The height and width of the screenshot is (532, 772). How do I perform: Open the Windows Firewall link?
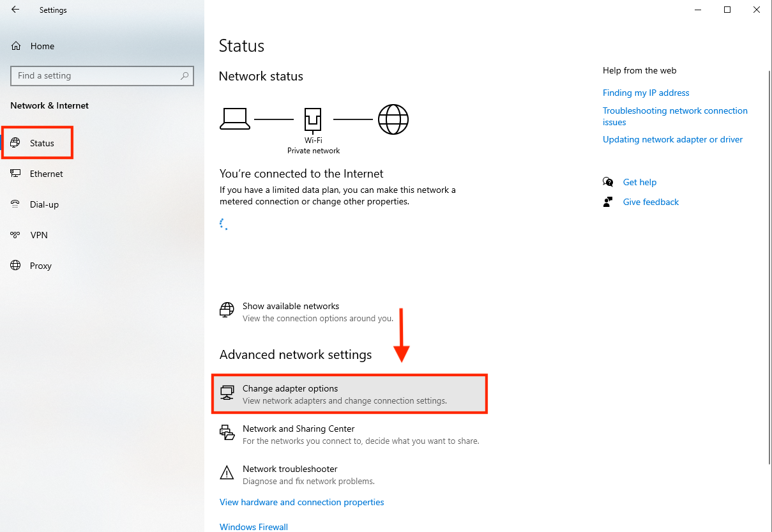[x=254, y=526]
